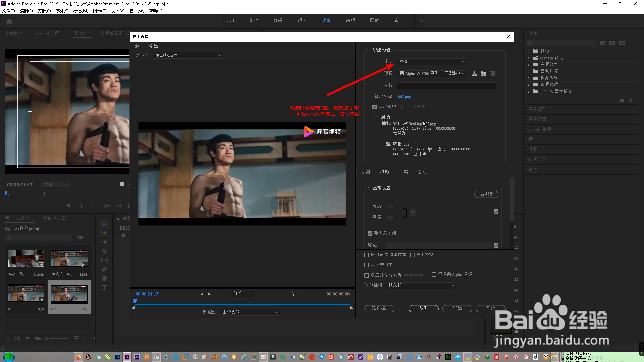Screen dimensions: 644x362
Task: Click the aspect ratio correction icon below preview
Action: click(294, 294)
